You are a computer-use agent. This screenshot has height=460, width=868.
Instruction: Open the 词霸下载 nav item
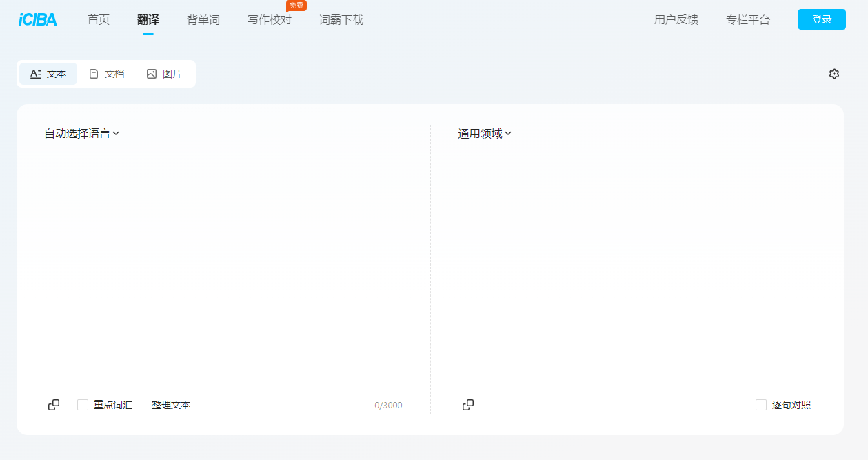pos(341,20)
